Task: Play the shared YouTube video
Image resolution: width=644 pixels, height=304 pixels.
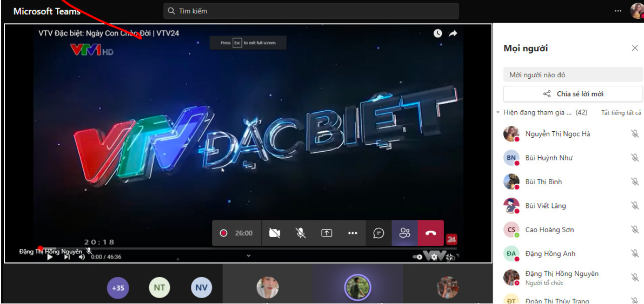Action: pyautogui.click(x=50, y=257)
